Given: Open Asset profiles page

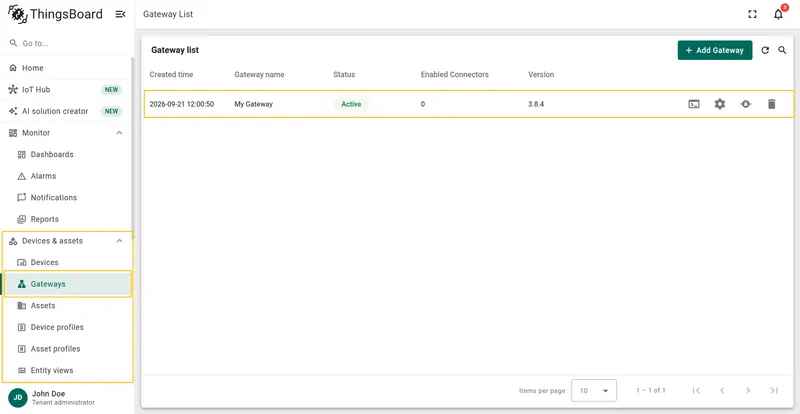Looking at the screenshot, I should pos(67,349).
